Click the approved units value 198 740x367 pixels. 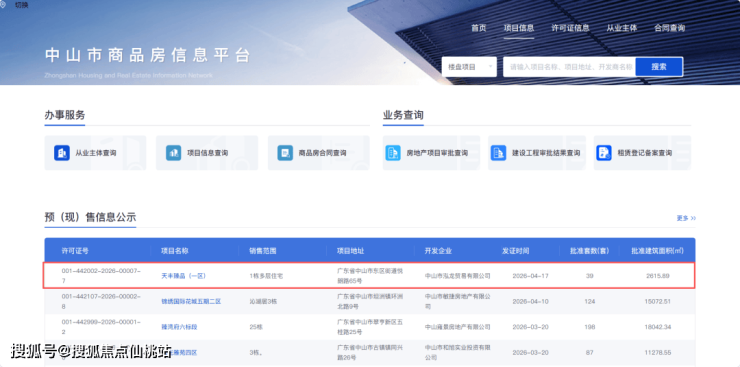point(589,326)
